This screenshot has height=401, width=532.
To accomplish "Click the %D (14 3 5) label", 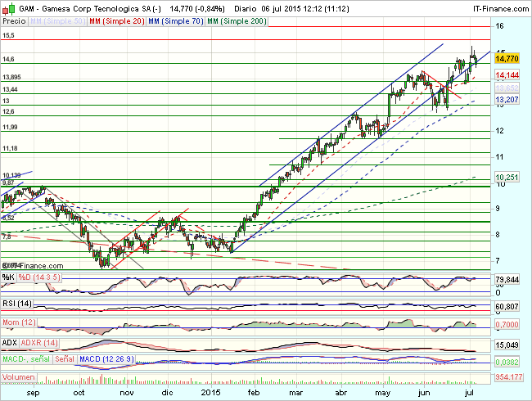I will tap(39, 277).
